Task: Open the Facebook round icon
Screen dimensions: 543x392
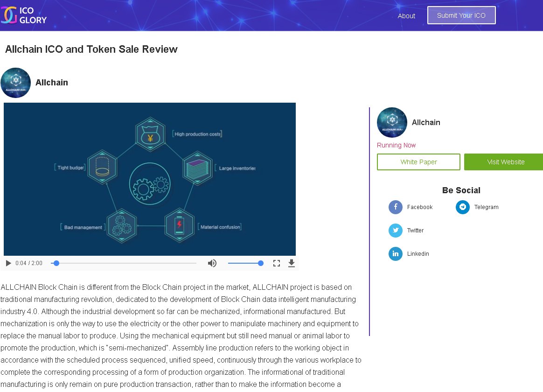Action: [x=396, y=207]
